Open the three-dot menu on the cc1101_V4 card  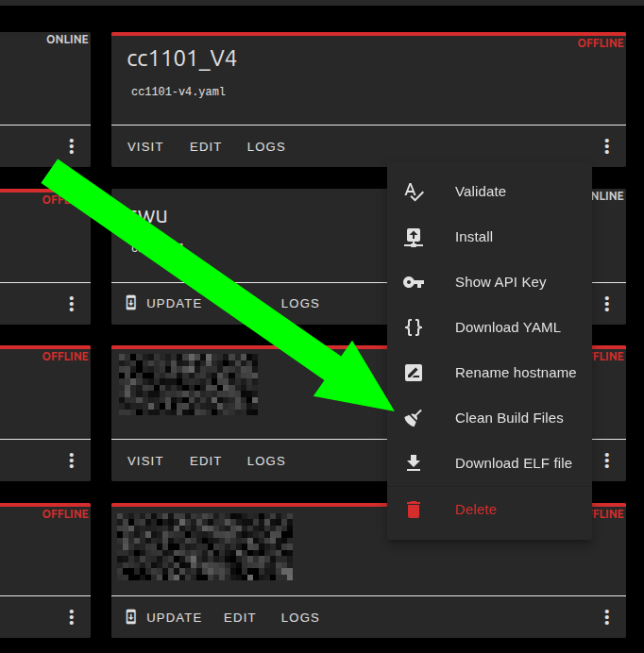pos(606,146)
